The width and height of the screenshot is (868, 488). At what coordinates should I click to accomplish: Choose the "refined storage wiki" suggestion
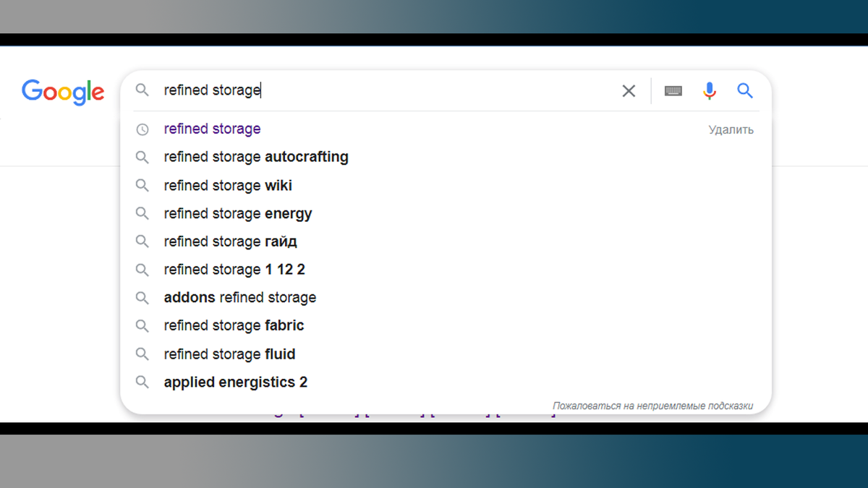tap(228, 186)
